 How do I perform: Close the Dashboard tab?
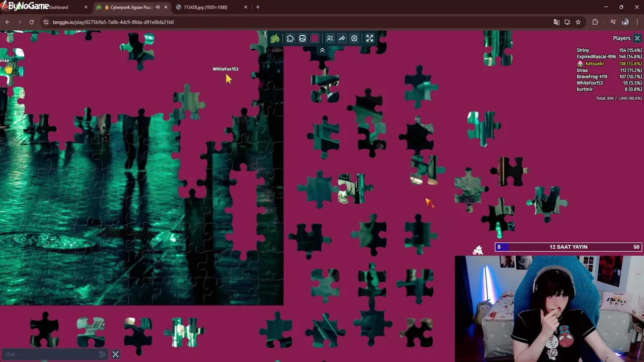[86, 7]
